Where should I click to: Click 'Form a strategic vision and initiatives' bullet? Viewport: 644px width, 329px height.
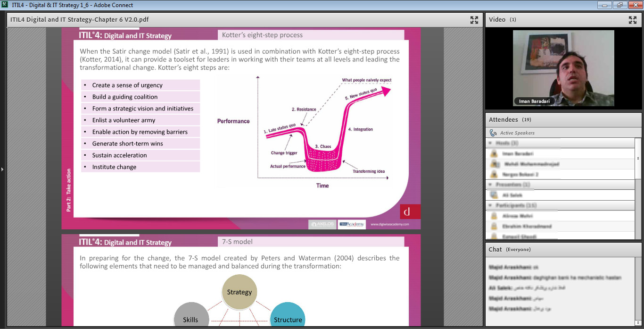[140, 109]
